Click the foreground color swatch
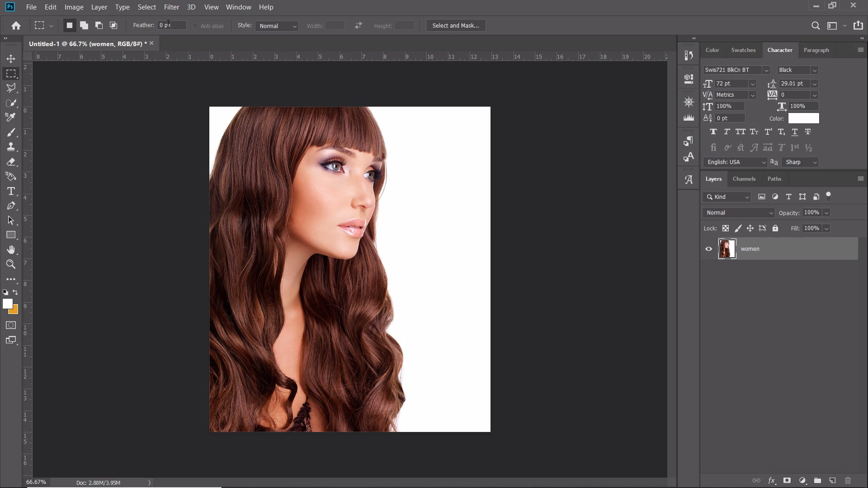The height and width of the screenshot is (488, 868). coord(7,304)
